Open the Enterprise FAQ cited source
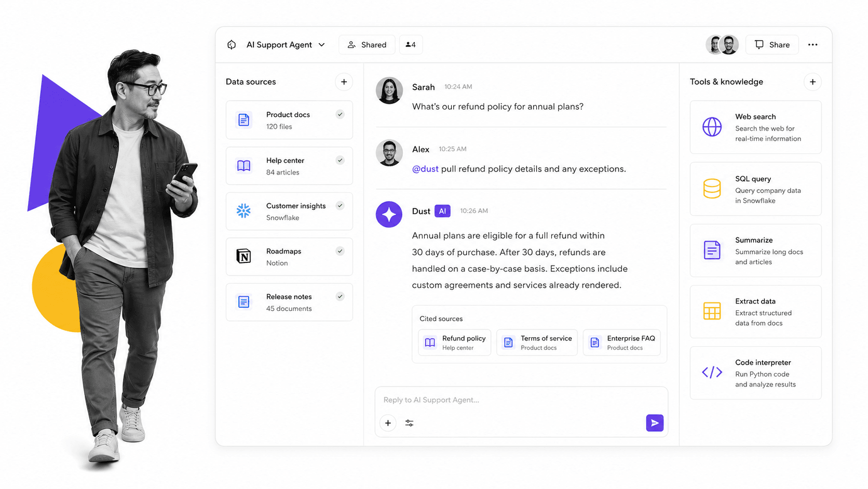This screenshot has height=489, width=868. coord(621,342)
